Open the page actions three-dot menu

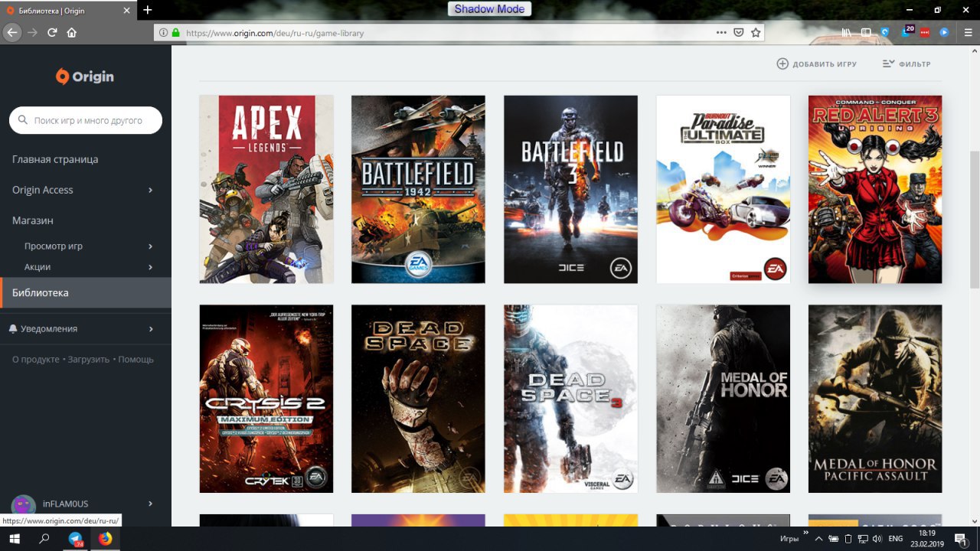coord(721,33)
